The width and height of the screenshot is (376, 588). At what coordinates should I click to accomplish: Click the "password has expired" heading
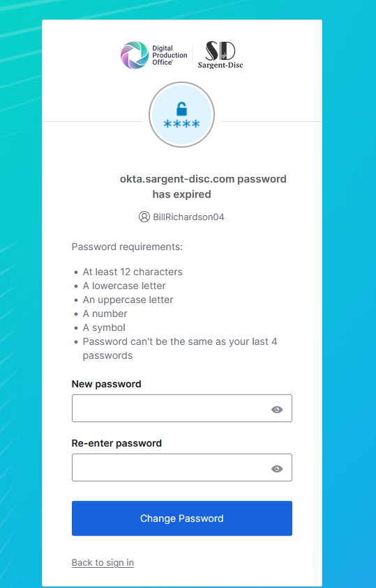pos(203,187)
